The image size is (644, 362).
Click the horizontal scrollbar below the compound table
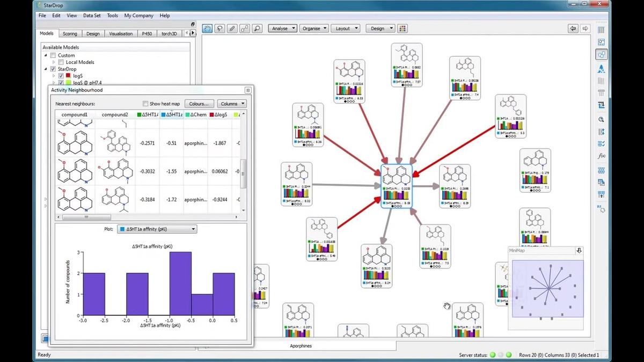(x=86, y=217)
